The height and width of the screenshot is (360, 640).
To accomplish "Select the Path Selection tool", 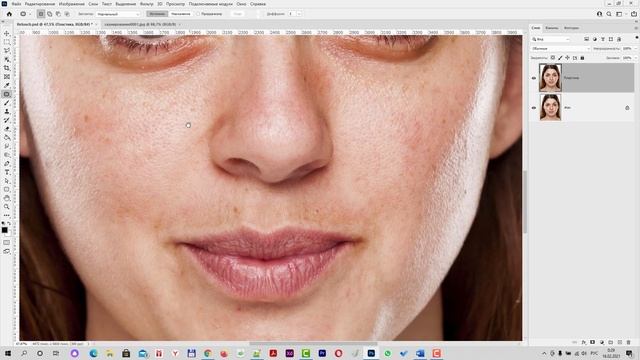I will (7, 181).
